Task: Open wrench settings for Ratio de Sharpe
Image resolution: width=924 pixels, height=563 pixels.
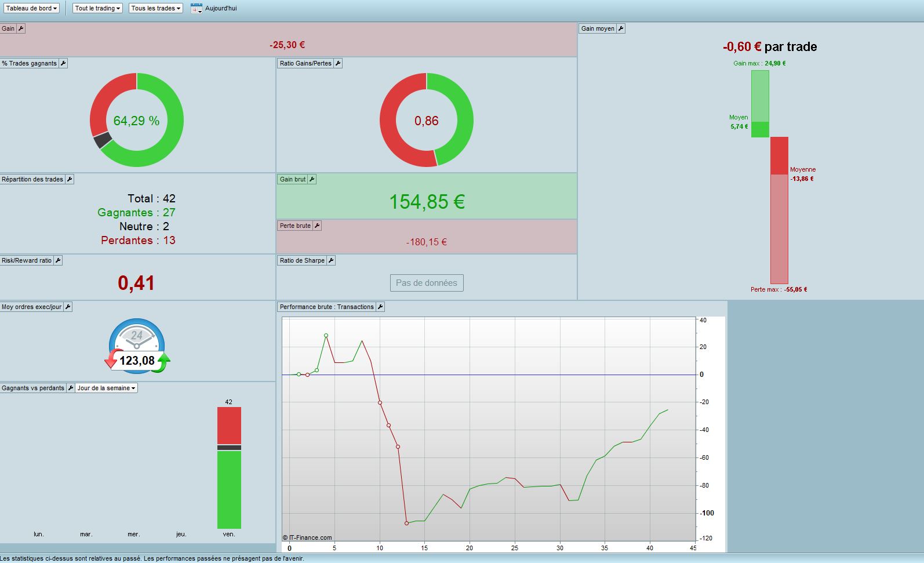Action: coord(331,260)
